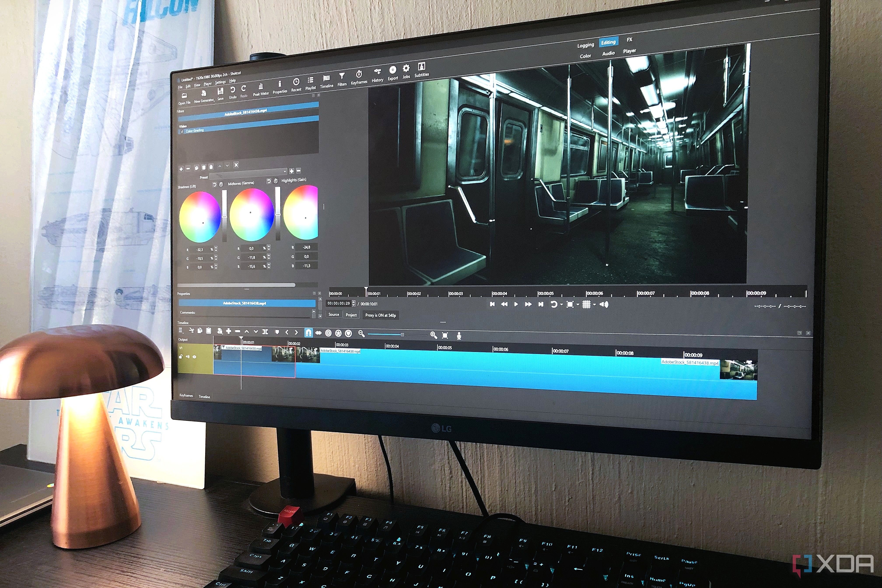Switch to the Source player tab
Viewport: 882px width, 588px height.
point(333,315)
